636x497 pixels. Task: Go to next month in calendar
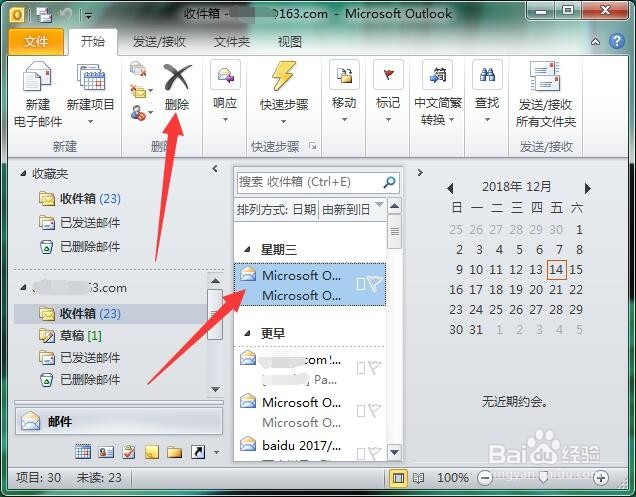click(x=588, y=188)
